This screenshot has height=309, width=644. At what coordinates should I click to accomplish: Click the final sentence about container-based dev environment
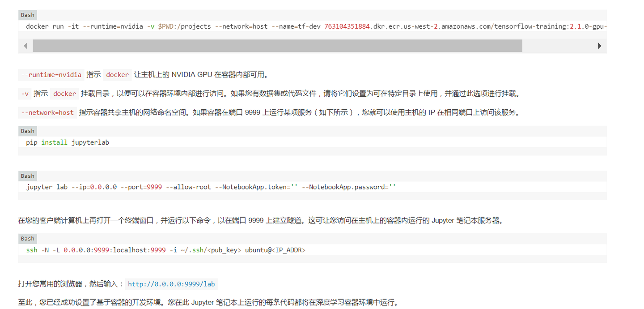pos(208,302)
